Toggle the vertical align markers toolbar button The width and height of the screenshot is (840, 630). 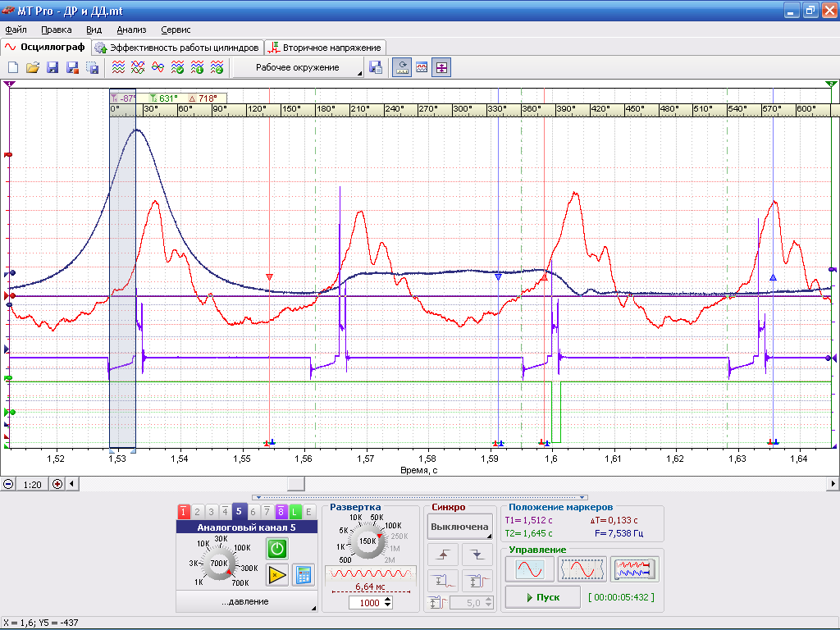click(x=441, y=67)
